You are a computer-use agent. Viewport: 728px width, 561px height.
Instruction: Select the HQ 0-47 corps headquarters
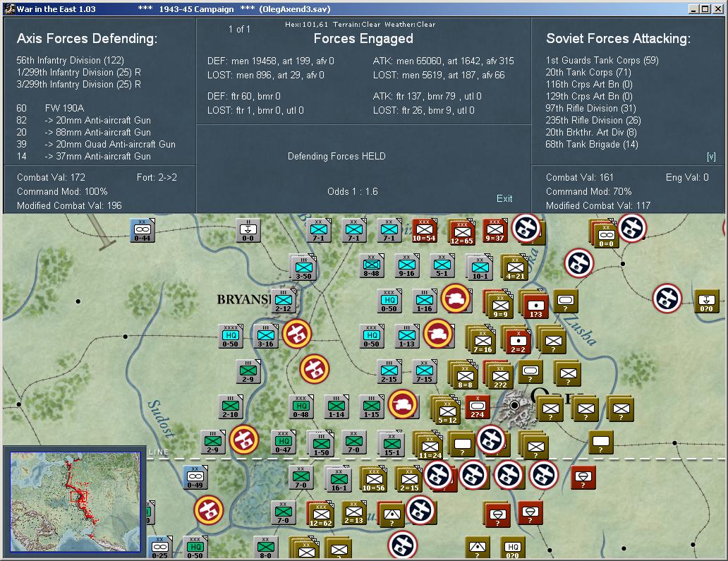tap(283, 442)
